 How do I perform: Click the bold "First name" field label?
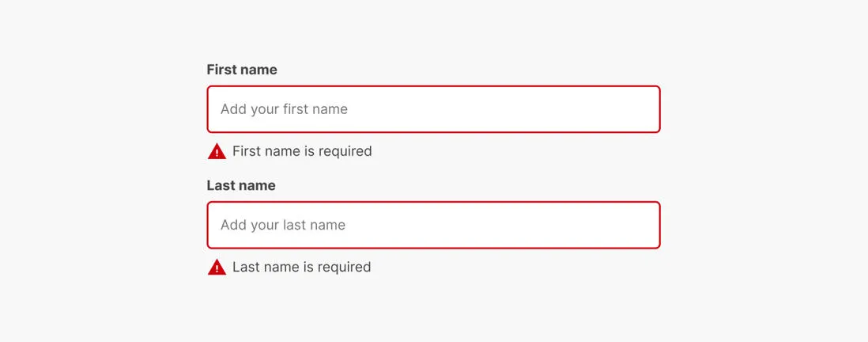[242, 70]
